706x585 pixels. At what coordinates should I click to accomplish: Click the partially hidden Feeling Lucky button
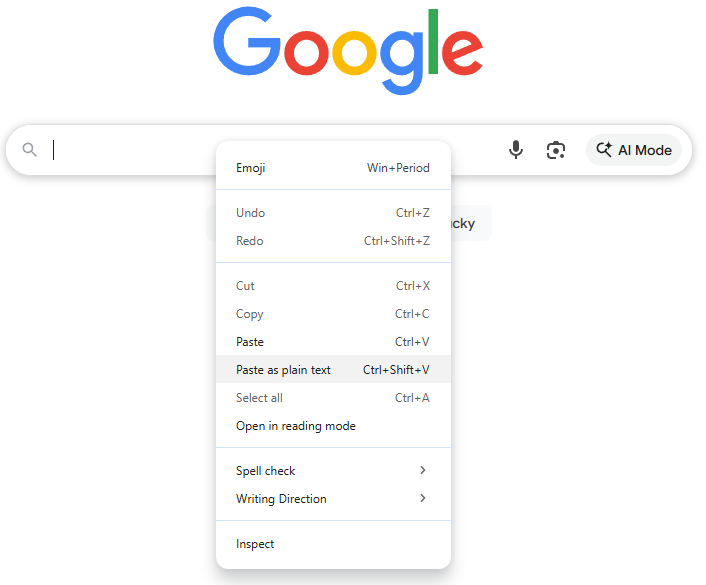pos(471,223)
